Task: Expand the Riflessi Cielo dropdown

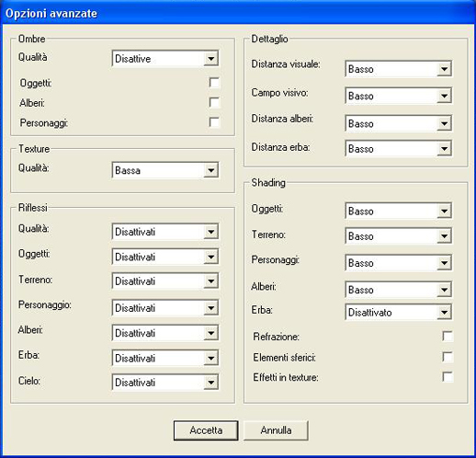Action: (x=165, y=383)
